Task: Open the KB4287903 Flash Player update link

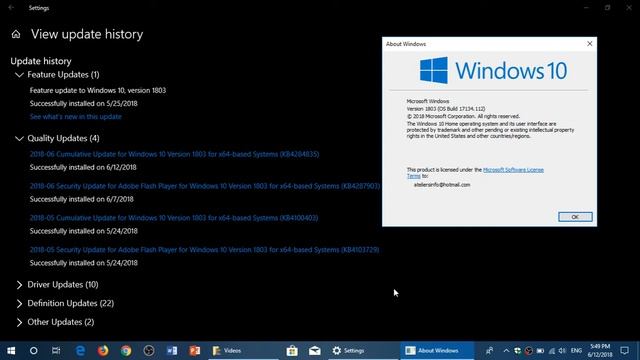Action: [x=205, y=186]
